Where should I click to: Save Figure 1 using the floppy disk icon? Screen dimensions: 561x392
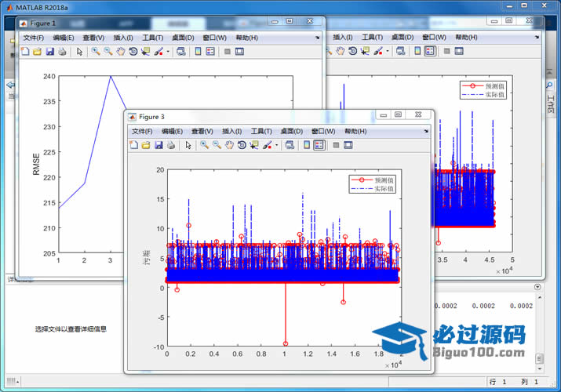pos(49,52)
